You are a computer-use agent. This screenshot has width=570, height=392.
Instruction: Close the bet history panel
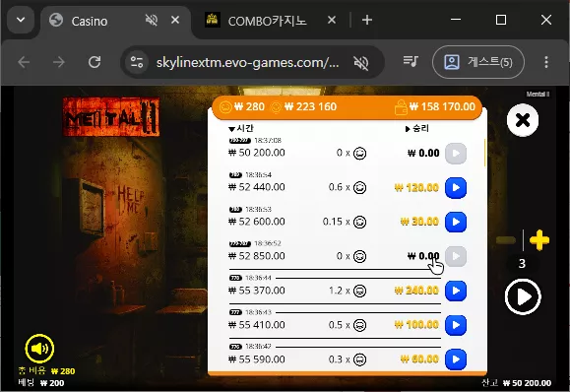click(x=523, y=120)
